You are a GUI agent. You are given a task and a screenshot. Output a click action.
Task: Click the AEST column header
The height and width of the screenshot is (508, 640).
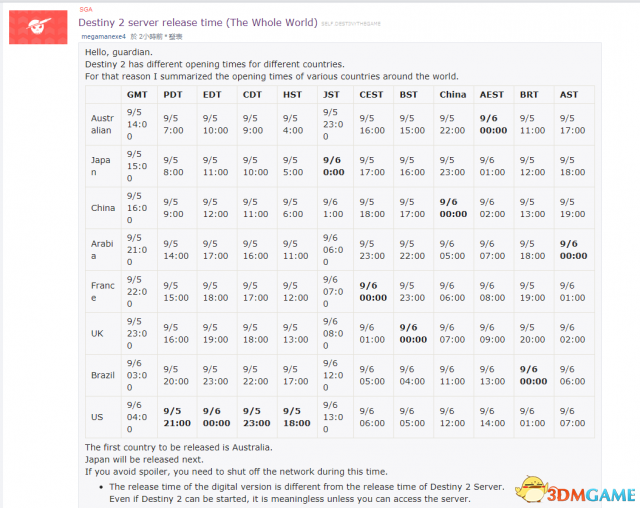(x=492, y=95)
